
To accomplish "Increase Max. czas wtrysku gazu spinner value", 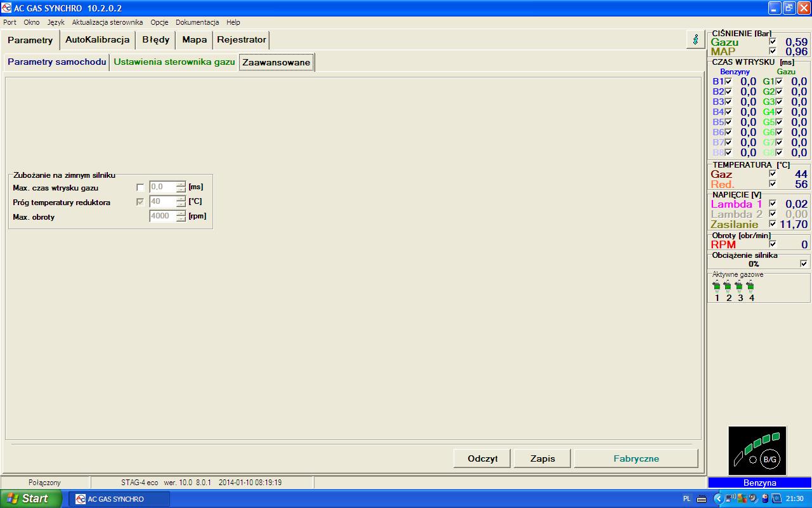I will (181, 184).
